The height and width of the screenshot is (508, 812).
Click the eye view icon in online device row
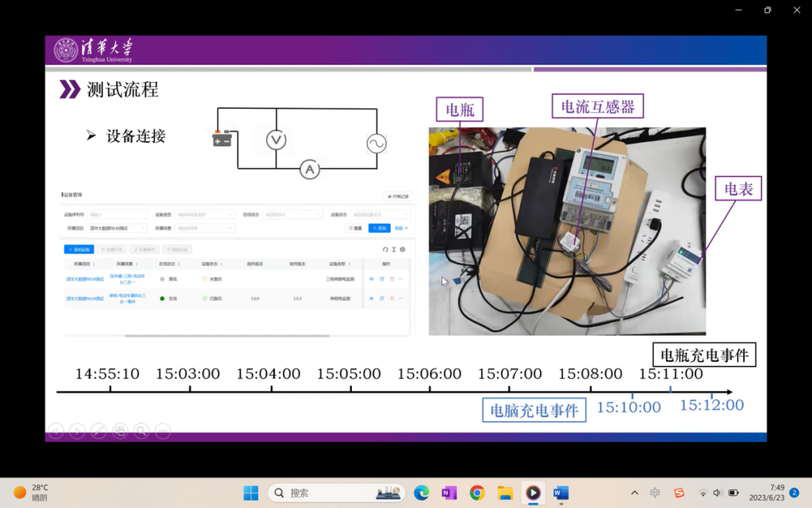pos(371,299)
